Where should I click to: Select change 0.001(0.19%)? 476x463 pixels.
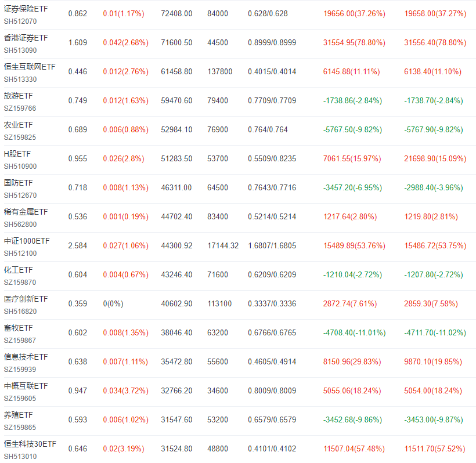pos(126,216)
